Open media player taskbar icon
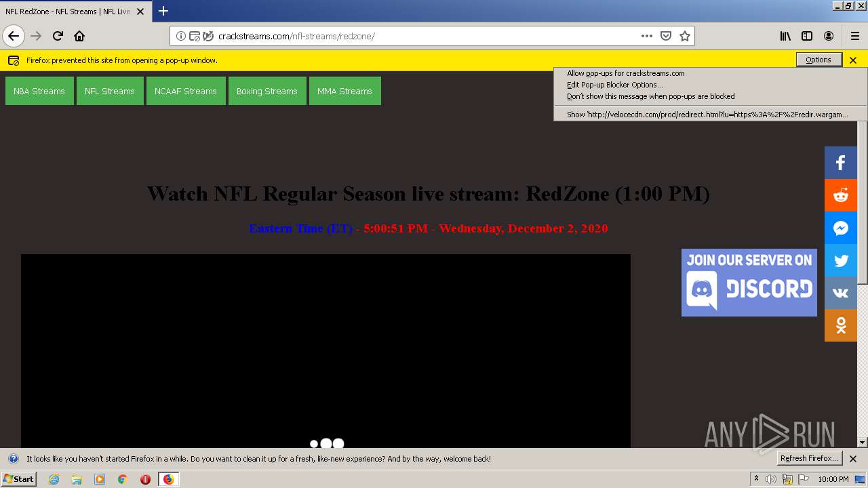The width and height of the screenshot is (868, 488). coord(100,479)
